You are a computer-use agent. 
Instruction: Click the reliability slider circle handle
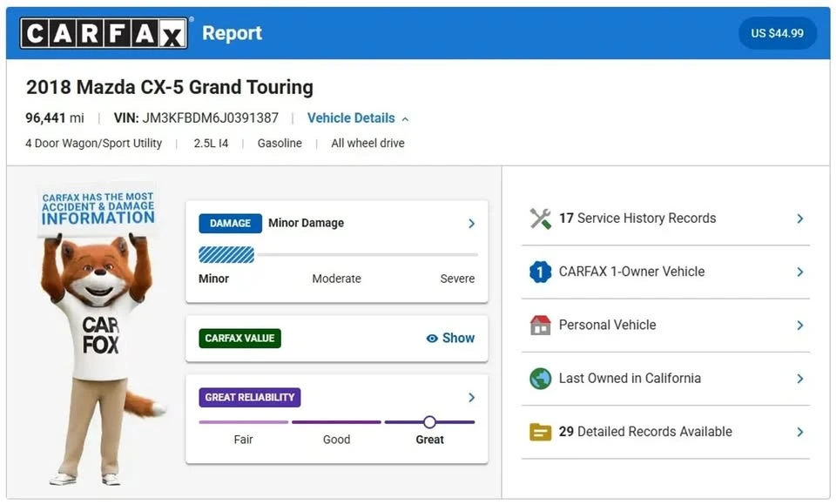tap(429, 422)
